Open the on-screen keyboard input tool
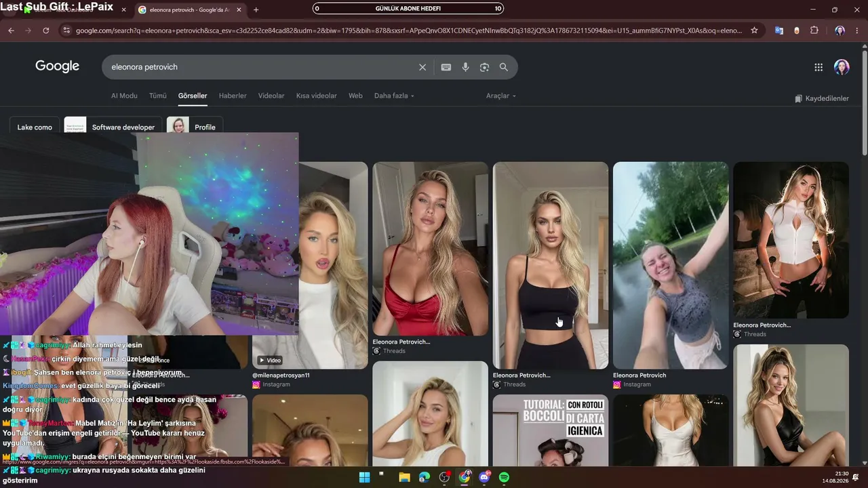868x488 pixels. pos(446,67)
